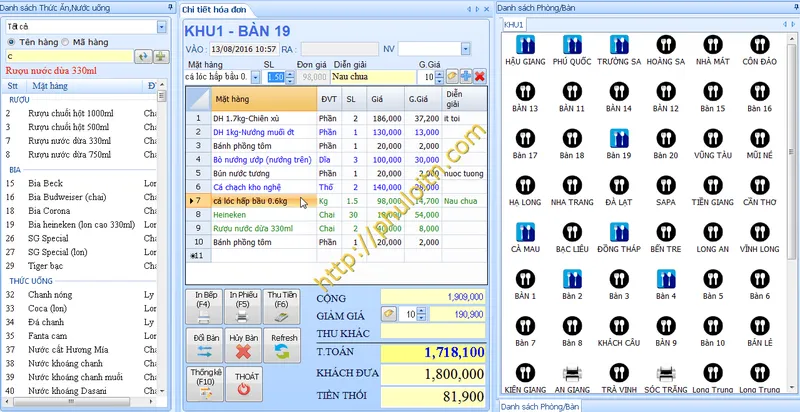Select the KHU1 area tab
800x412 pixels.
pyautogui.click(x=513, y=24)
